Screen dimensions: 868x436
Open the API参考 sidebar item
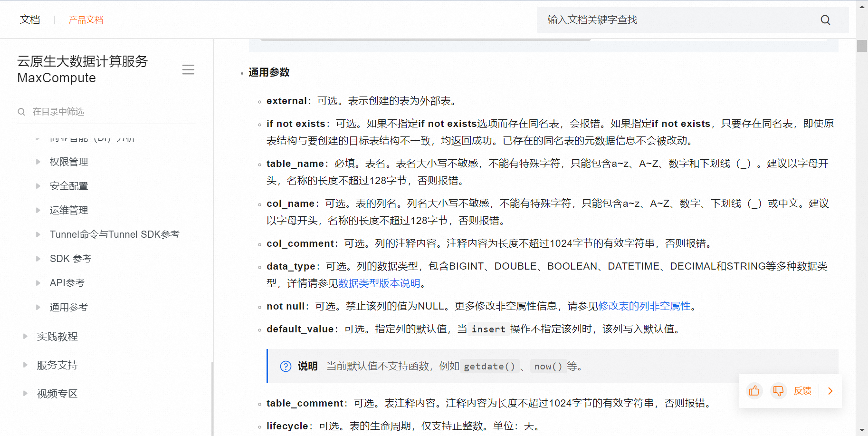(67, 283)
